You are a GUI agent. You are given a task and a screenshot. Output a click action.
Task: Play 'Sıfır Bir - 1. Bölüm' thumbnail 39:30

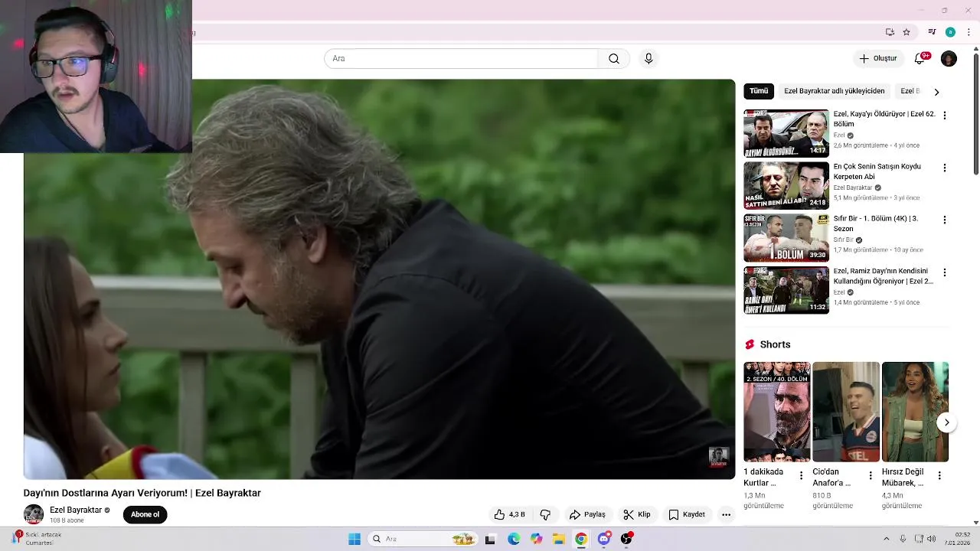[x=786, y=238]
